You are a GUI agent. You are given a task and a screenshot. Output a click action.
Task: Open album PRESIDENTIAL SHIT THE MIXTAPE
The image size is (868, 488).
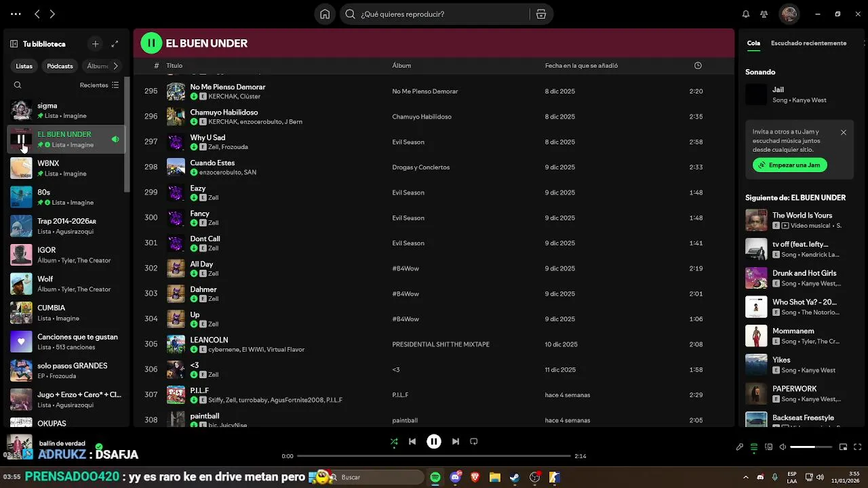[x=441, y=344]
